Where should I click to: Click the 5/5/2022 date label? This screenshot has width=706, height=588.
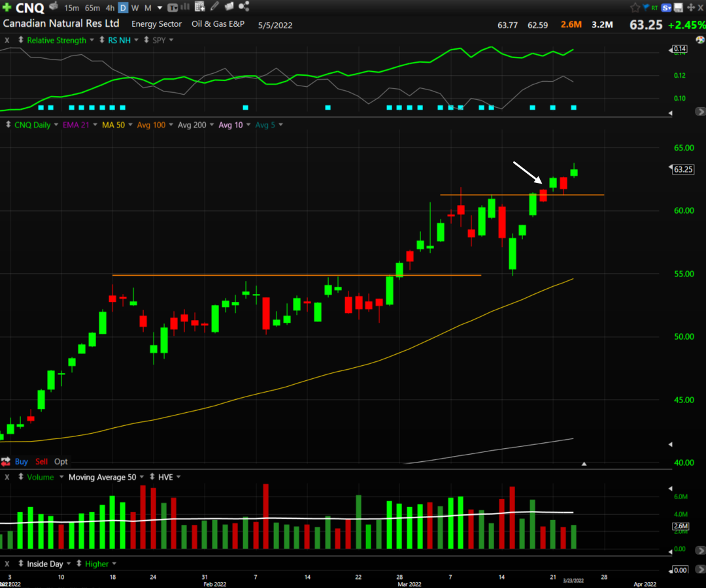point(275,25)
